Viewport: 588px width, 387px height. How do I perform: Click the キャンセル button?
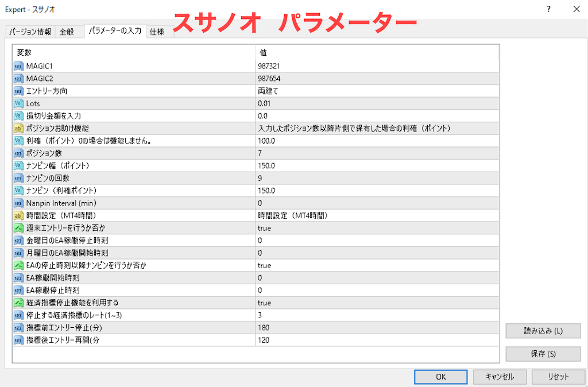(500, 377)
